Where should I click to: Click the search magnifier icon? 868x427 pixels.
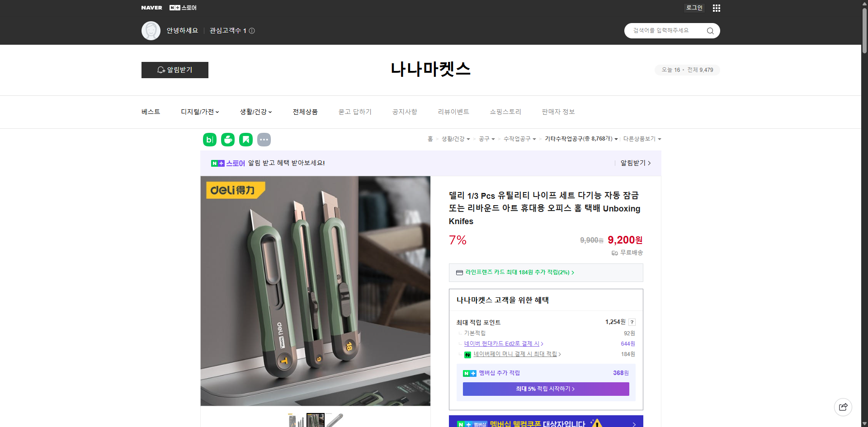coord(710,31)
